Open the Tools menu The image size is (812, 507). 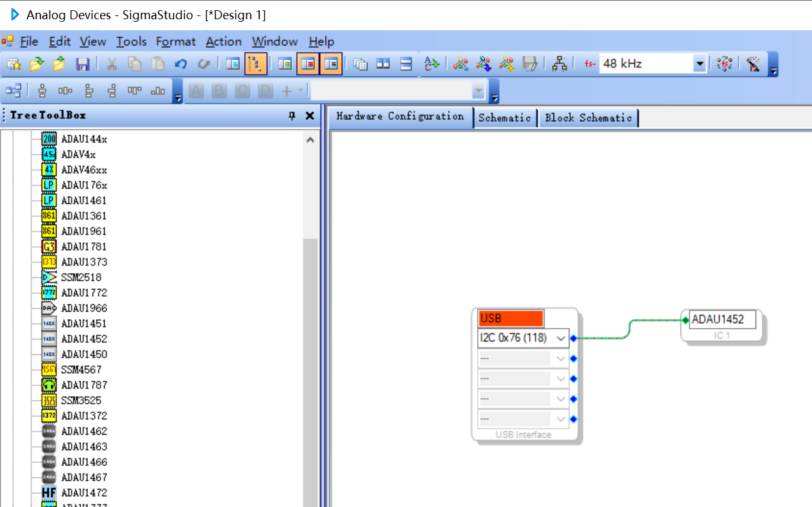click(131, 42)
